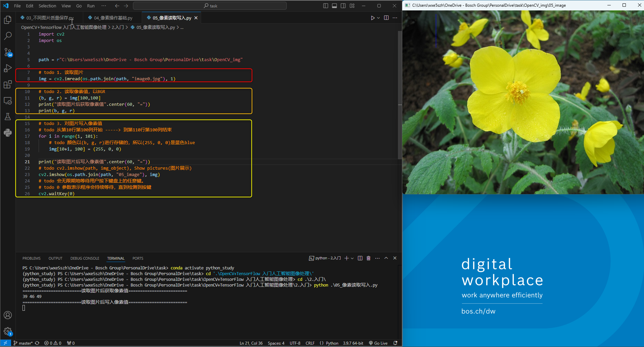Toggle the secondary side bar layout

(343, 6)
